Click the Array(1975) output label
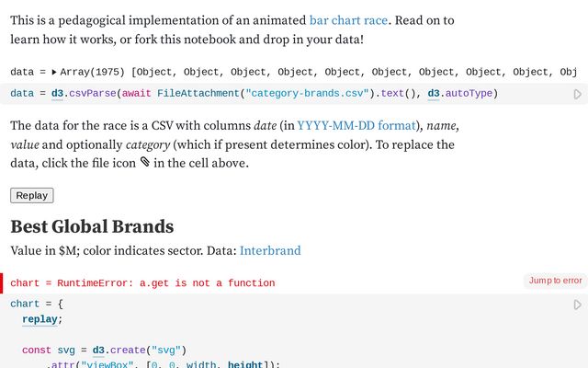 tap(92, 72)
